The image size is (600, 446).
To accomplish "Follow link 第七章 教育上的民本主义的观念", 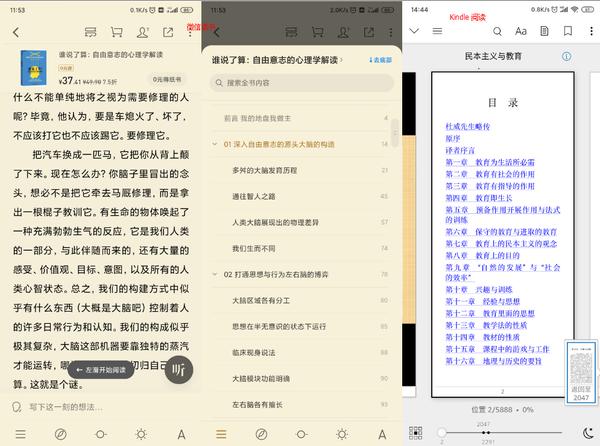I will [x=501, y=243].
